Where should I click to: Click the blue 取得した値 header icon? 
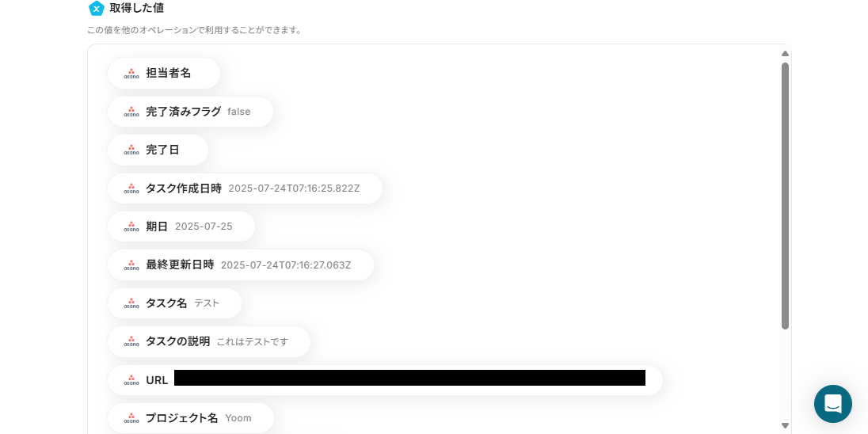(97, 8)
